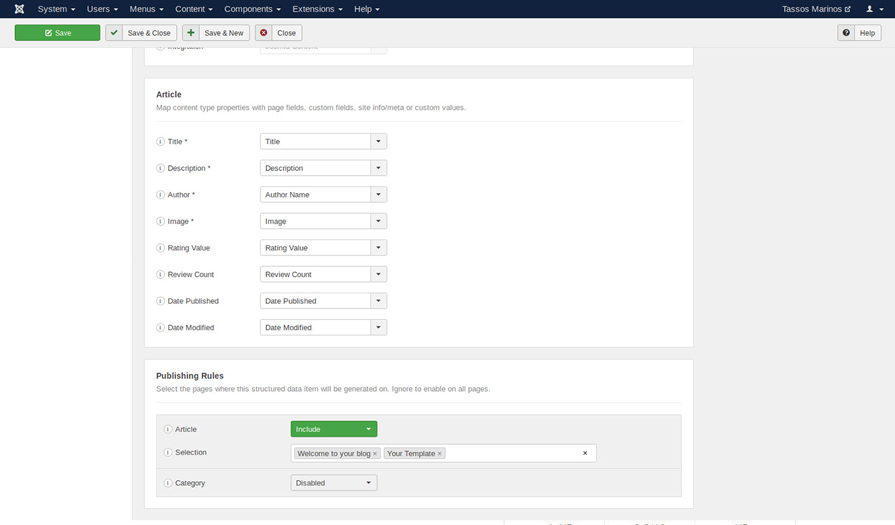Click info icon next to Title field
895x525 pixels.
pos(160,142)
